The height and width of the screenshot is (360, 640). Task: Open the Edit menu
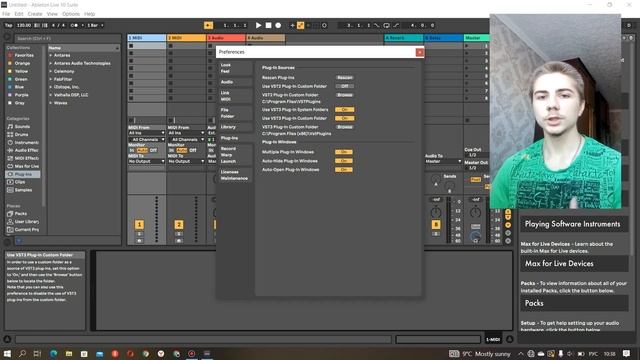19,14
